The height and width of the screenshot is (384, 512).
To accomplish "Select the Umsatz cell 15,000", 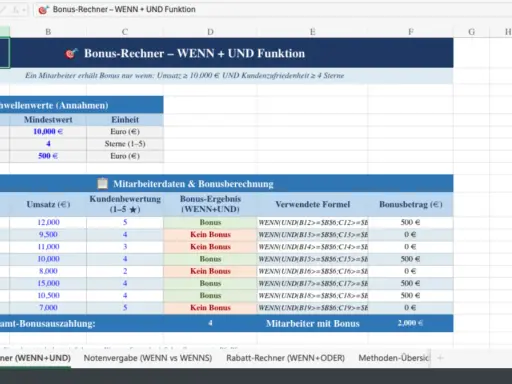I will point(48,283).
